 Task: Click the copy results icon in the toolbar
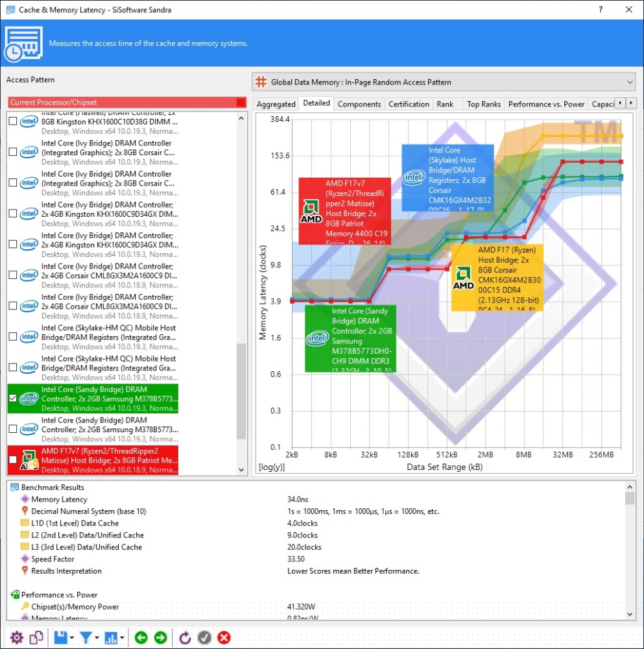click(x=36, y=637)
